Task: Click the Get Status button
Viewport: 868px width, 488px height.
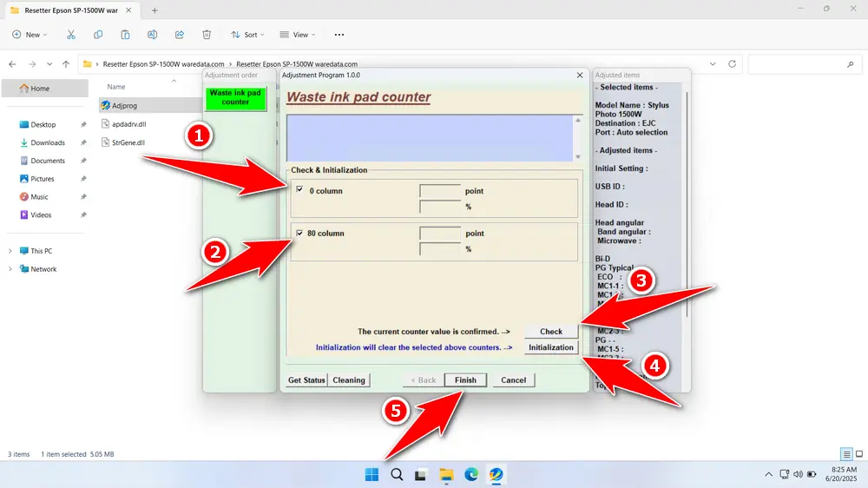Action: (306, 380)
